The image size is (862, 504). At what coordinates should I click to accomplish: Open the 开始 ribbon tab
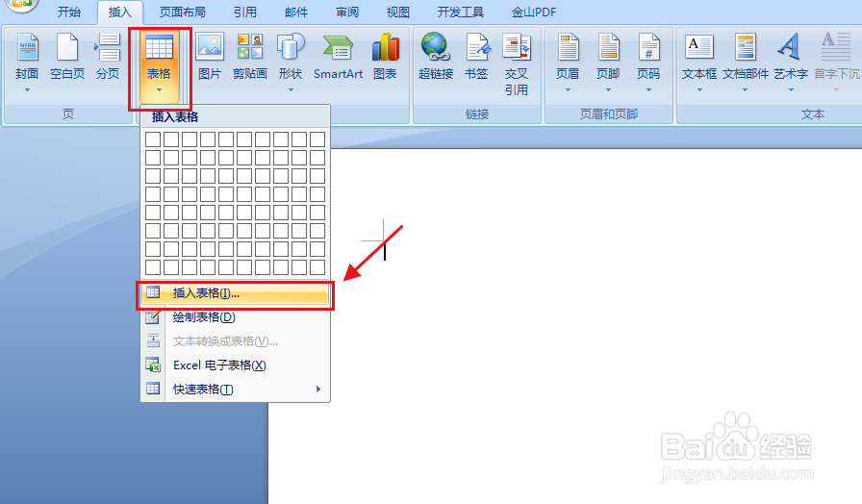tap(69, 12)
